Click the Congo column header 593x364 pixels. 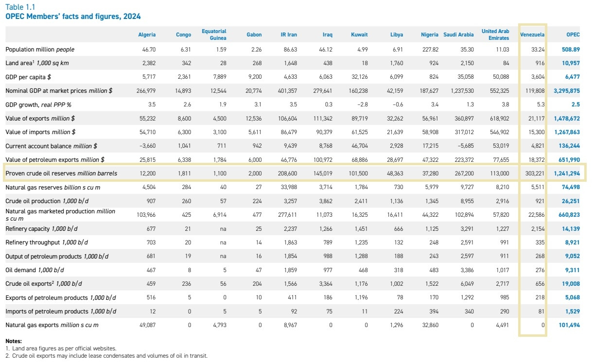[x=184, y=35]
